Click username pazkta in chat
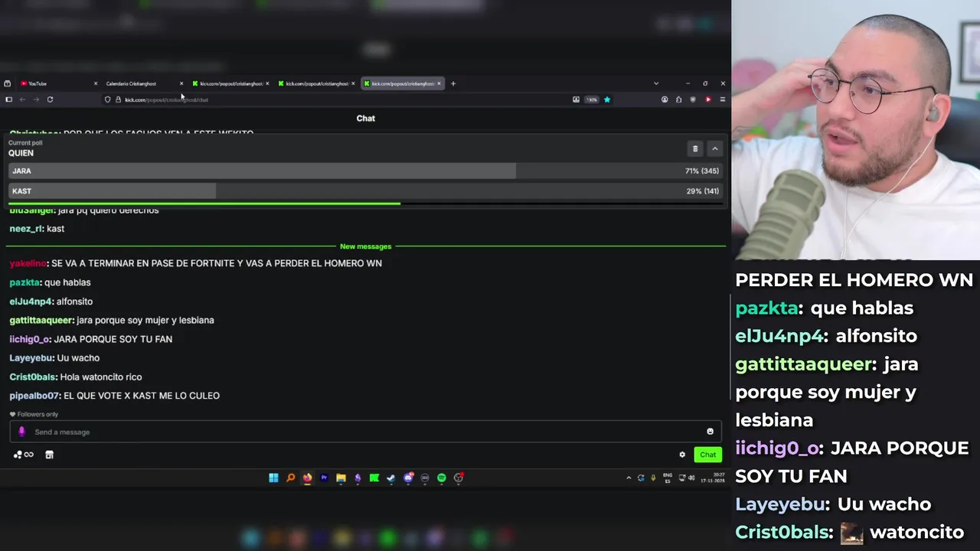This screenshot has height=551, width=980. click(x=24, y=282)
